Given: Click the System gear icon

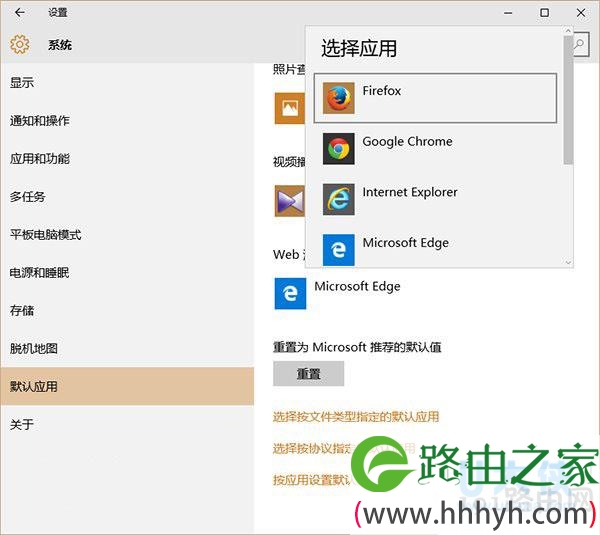Looking at the screenshot, I should pos(20,44).
